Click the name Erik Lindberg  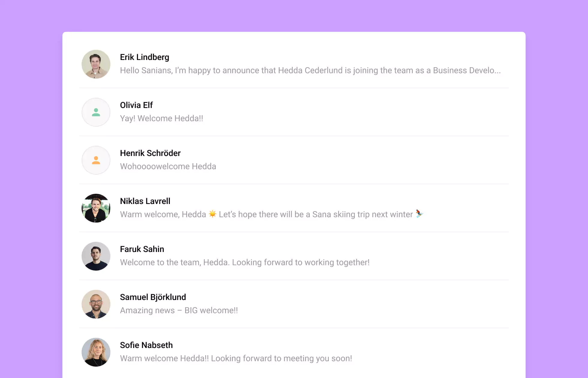(x=144, y=57)
